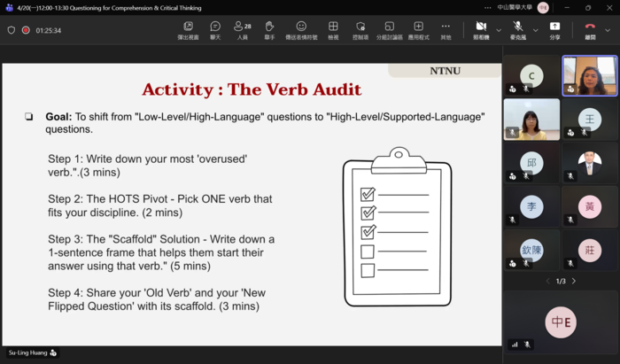This screenshot has height=364, width=620.
Task: Toggle the Raise hand control
Action: [x=269, y=29]
